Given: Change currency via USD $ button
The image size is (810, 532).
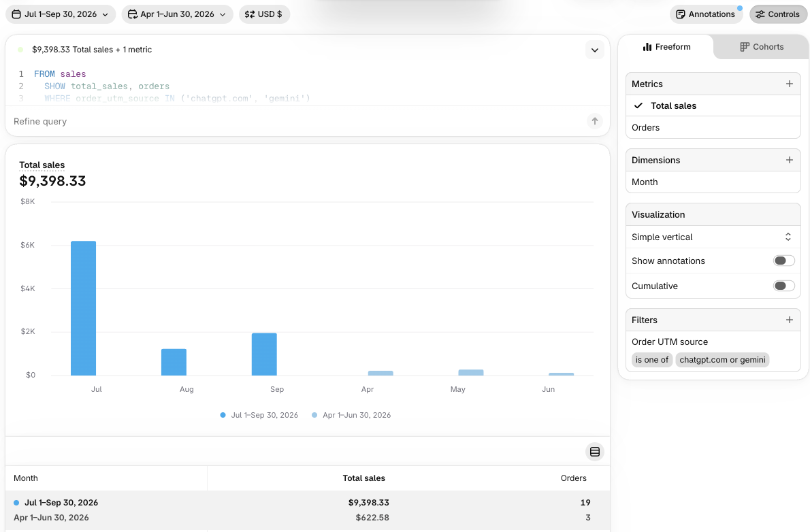Looking at the screenshot, I should [264, 14].
